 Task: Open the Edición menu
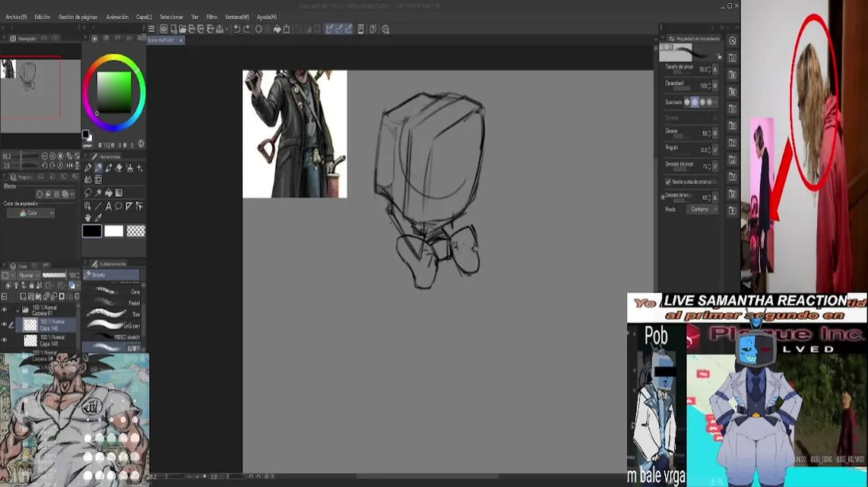click(42, 17)
